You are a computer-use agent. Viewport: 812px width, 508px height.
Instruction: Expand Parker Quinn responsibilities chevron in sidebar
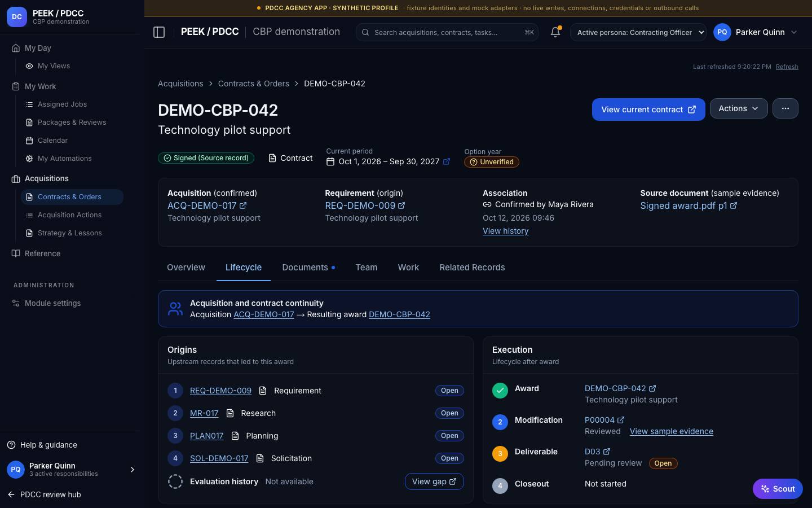tap(133, 470)
